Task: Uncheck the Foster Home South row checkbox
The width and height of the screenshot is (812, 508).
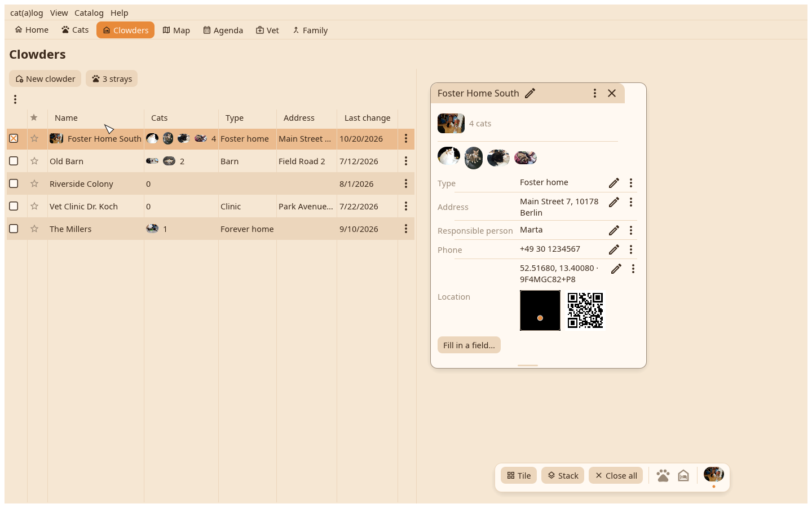Action: coord(14,138)
